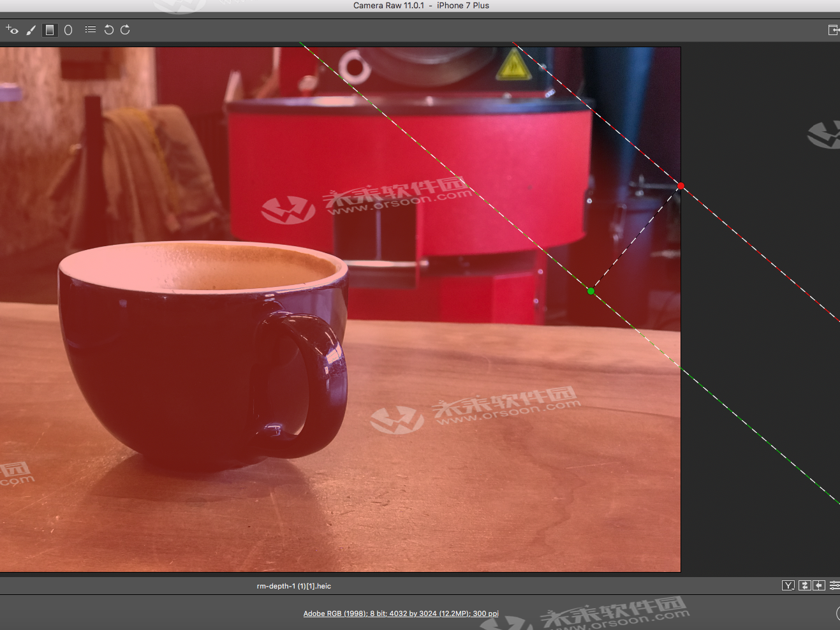The height and width of the screenshot is (630, 840).
Task: Toggle swap Before and After settings
Action: 804,585
